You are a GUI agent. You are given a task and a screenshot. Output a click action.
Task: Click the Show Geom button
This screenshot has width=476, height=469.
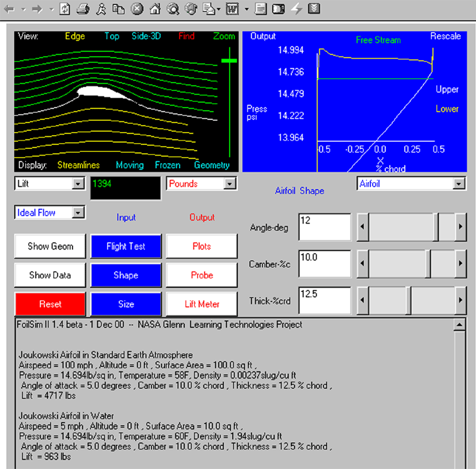coord(50,246)
